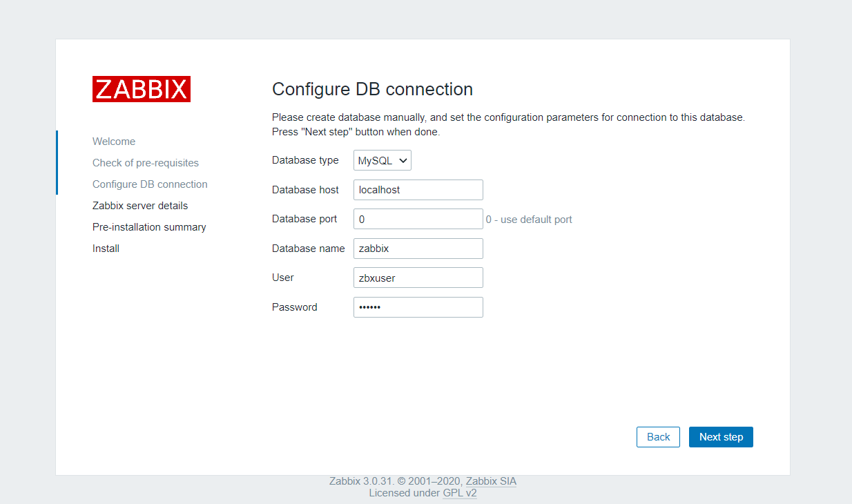The height and width of the screenshot is (504, 852).
Task: Select Pre-installation summary step
Action: pyautogui.click(x=149, y=227)
